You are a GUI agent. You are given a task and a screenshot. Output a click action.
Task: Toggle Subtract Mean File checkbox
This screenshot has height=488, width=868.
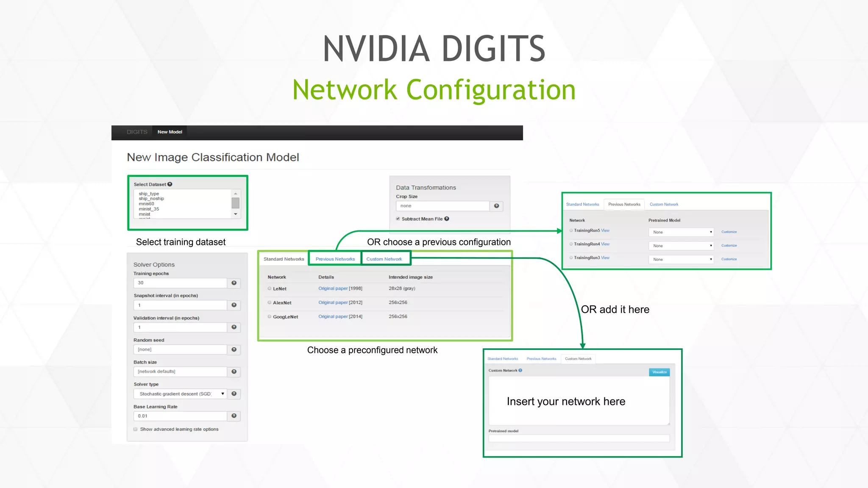pos(398,219)
